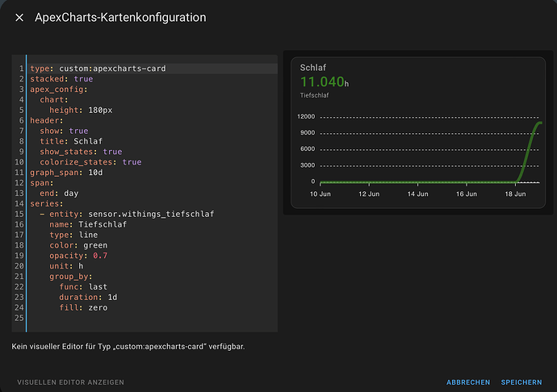
Task: Click the '12 Jun' axis label
Action: point(369,194)
